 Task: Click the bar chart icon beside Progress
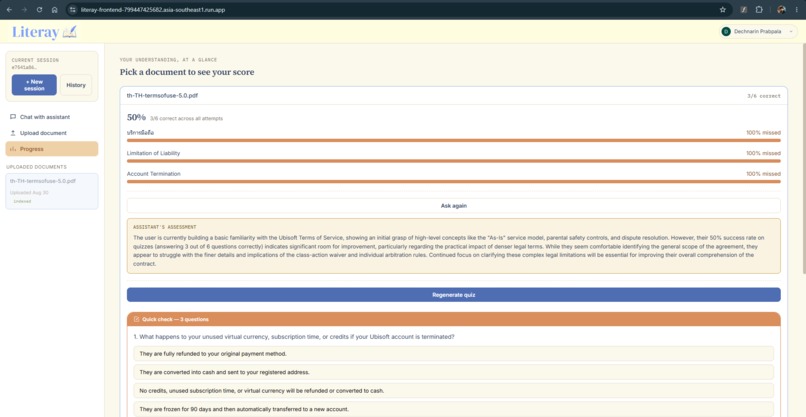click(13, 149)
